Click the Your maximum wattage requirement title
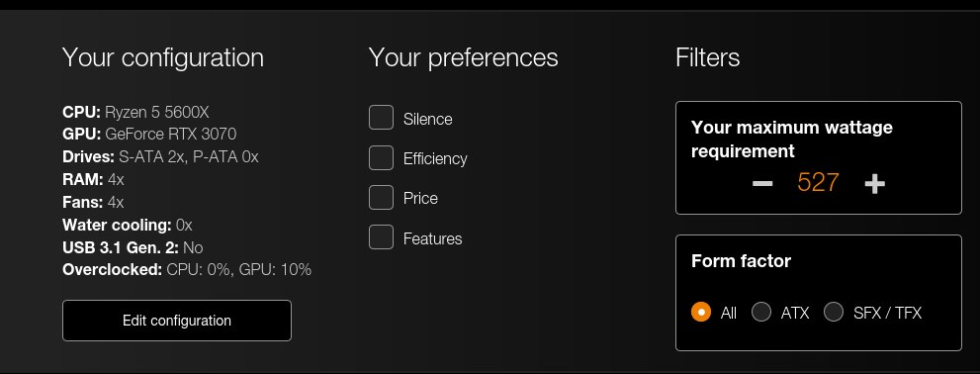This screenshot has height=374, width=980. 792,139
